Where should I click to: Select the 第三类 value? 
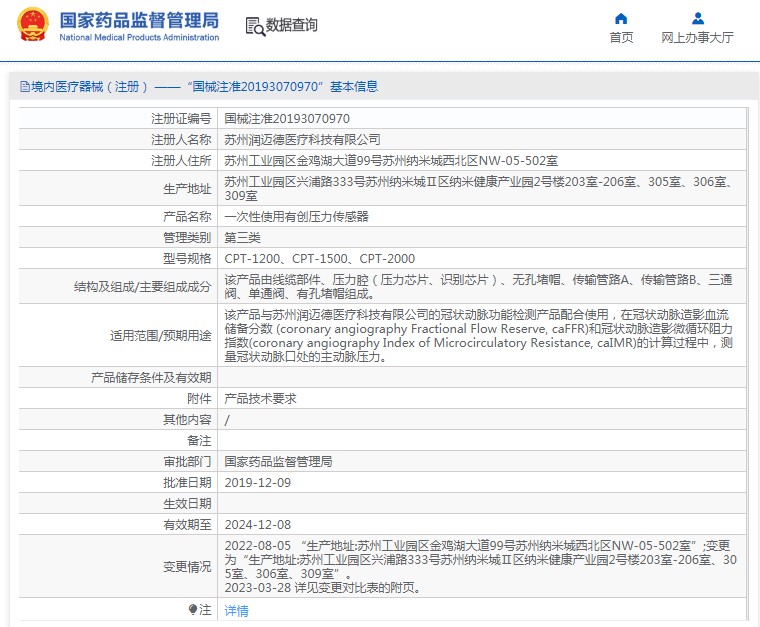[242, 237]
